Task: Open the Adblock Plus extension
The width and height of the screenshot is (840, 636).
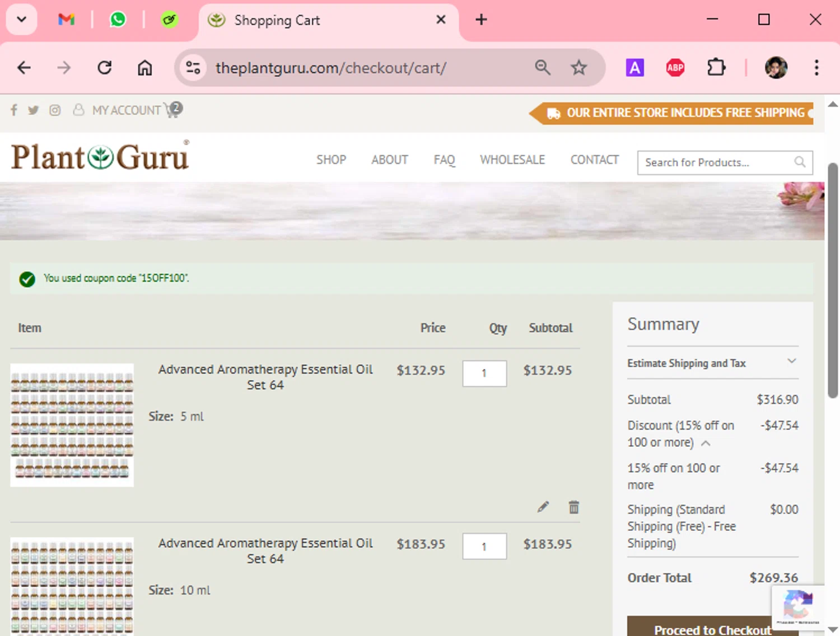Action: click(x=675, y=68)
